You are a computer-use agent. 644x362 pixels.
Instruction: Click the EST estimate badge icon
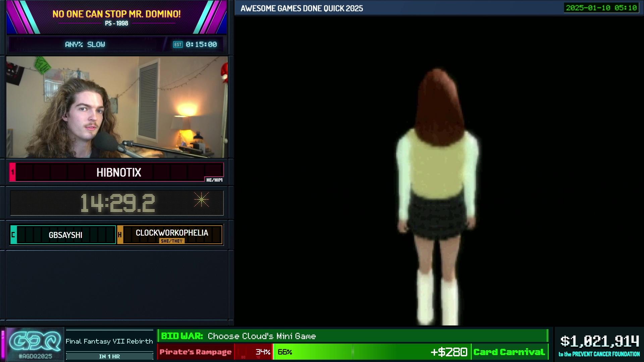click(x=178, y=45)
